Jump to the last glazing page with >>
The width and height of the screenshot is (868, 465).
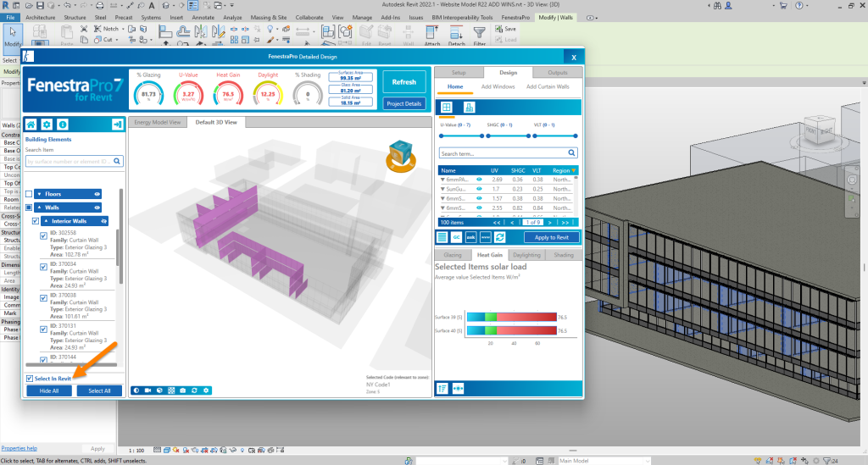click(565, 222)
